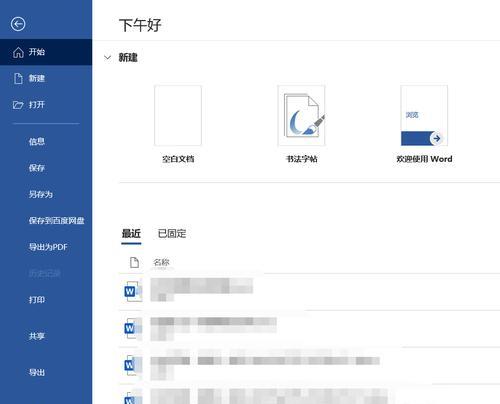Click the open folder icon beside 打开
Viewport: 500px width, 404px height.
tap(18, 105)
